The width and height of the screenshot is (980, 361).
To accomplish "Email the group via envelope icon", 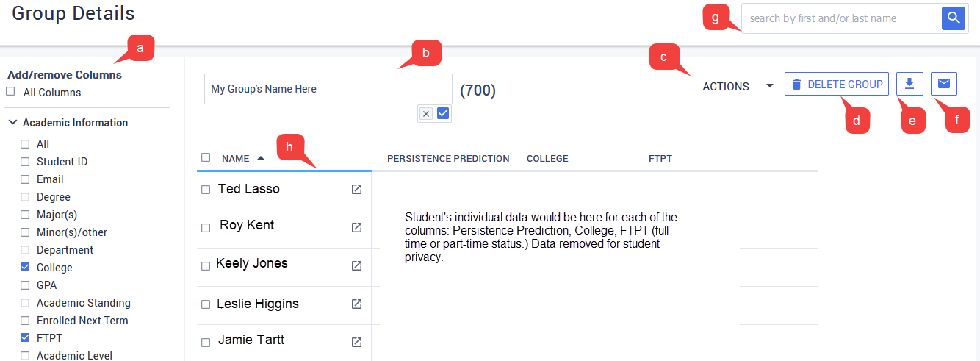I will [x=944, y=84].
